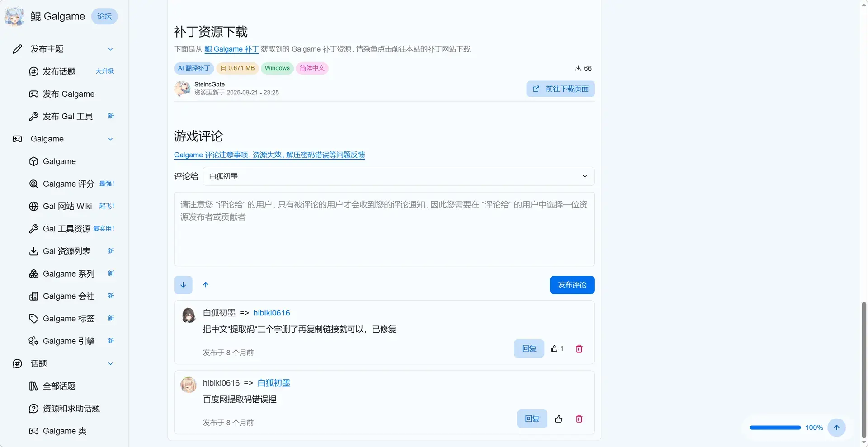This screenshot has width=868, height=447.
Task: Collapse the 发布主题 section chevron
Action: point(110,49)
